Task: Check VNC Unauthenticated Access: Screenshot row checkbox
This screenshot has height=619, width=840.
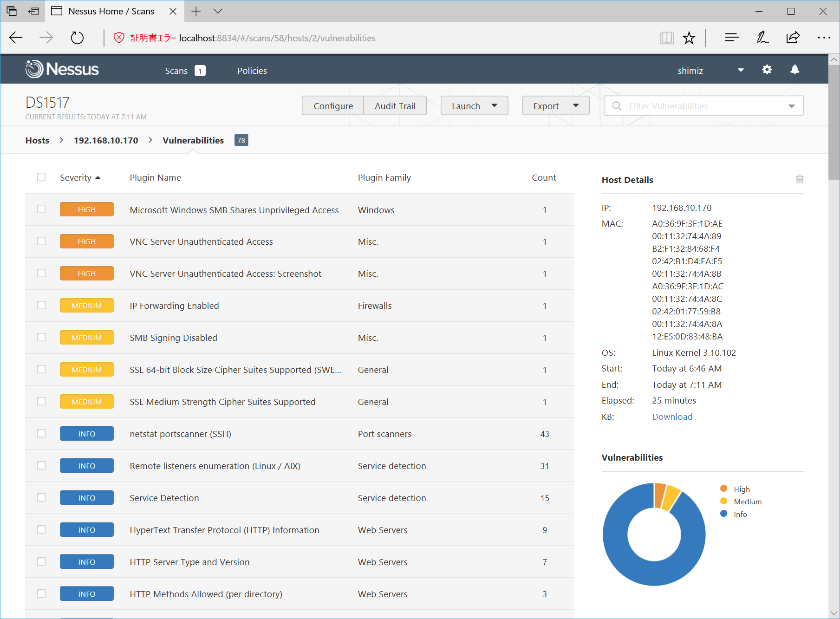Action: click(41, 273)
